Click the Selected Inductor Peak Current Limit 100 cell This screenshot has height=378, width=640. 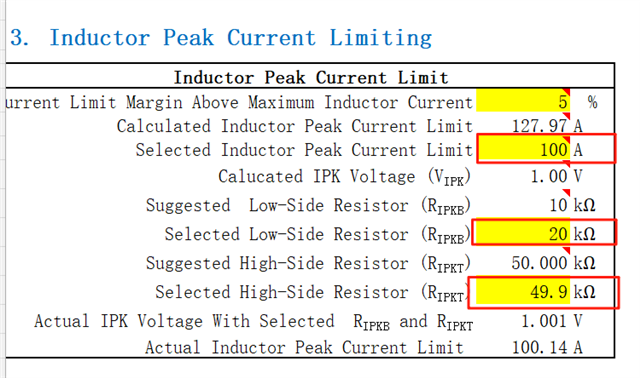point(523,149)
